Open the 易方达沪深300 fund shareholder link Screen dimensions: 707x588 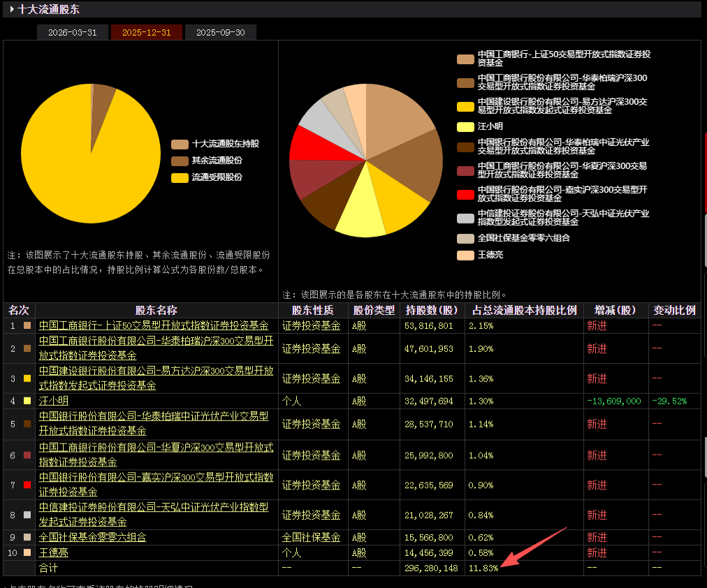(156, 378)
